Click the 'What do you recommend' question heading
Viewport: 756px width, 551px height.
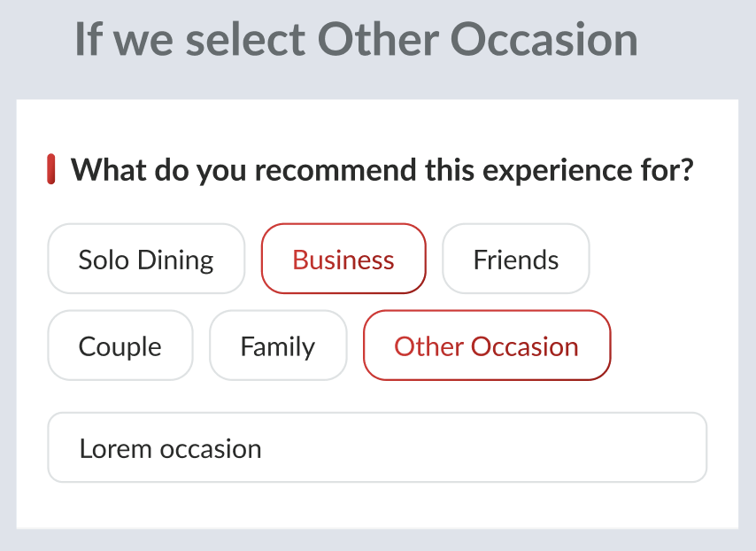point(381,169)
